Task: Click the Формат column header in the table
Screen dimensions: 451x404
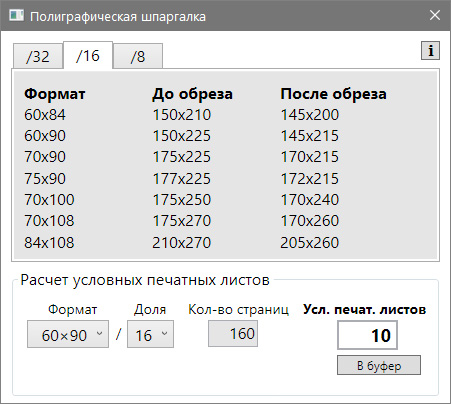Action: point(55,94)
